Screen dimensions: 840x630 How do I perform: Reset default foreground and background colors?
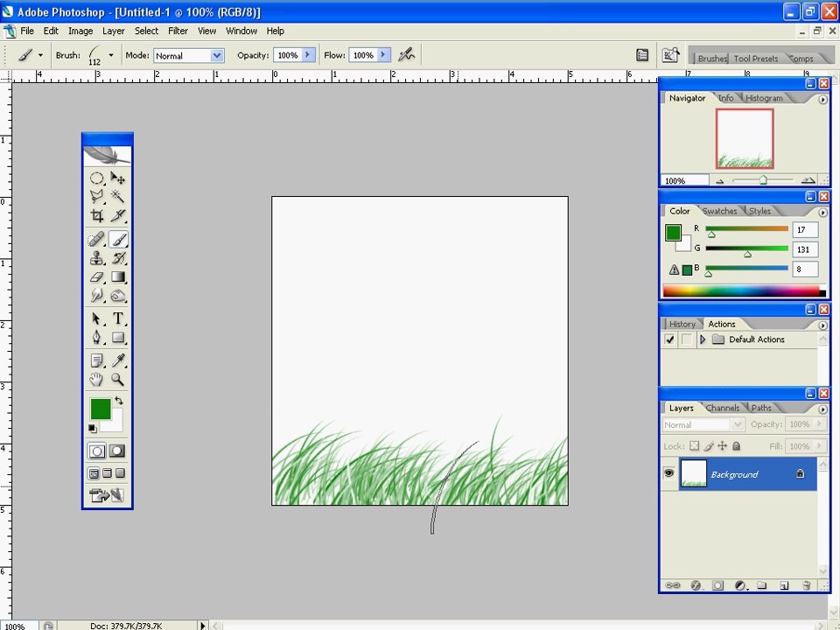(92, 428)
